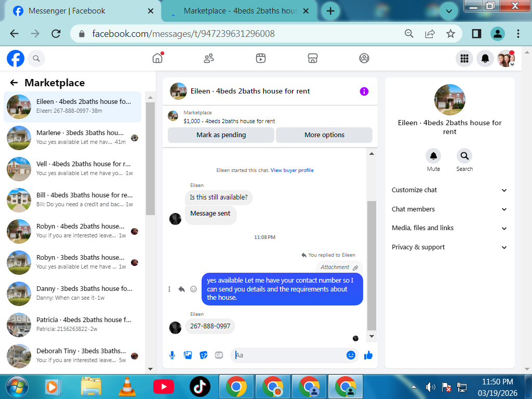Screen dimensions: 532x399
Task: Click the chat messages scrollbar down arrow
Action: [372, 336]
